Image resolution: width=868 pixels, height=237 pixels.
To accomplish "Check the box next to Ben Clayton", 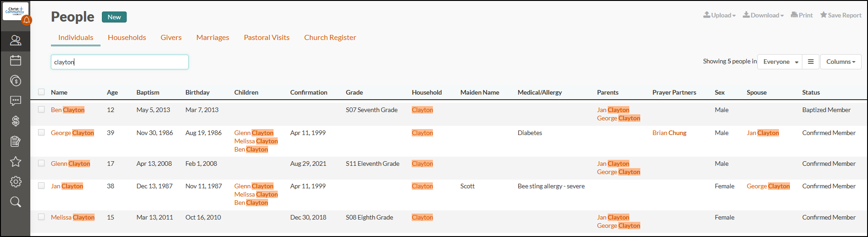I will click(x=41, y=110).
